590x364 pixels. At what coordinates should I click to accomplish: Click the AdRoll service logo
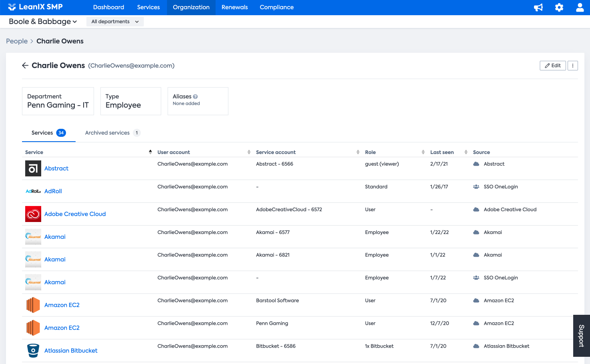(33, 191)
